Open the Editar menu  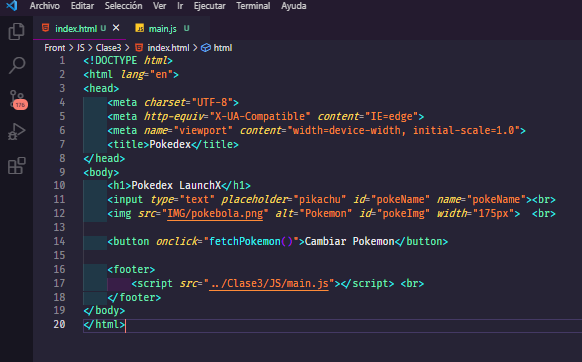tap(82, 6)
